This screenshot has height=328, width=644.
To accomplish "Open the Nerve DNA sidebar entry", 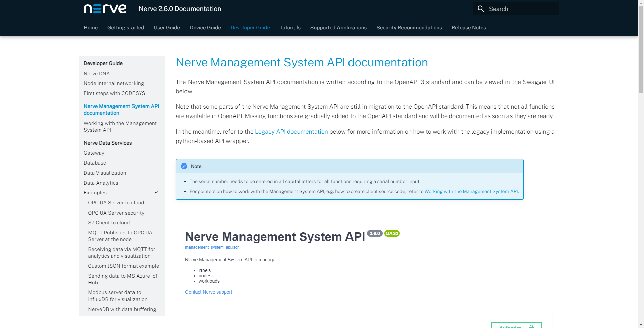I will pyautogui.click(x=97, y=74).
